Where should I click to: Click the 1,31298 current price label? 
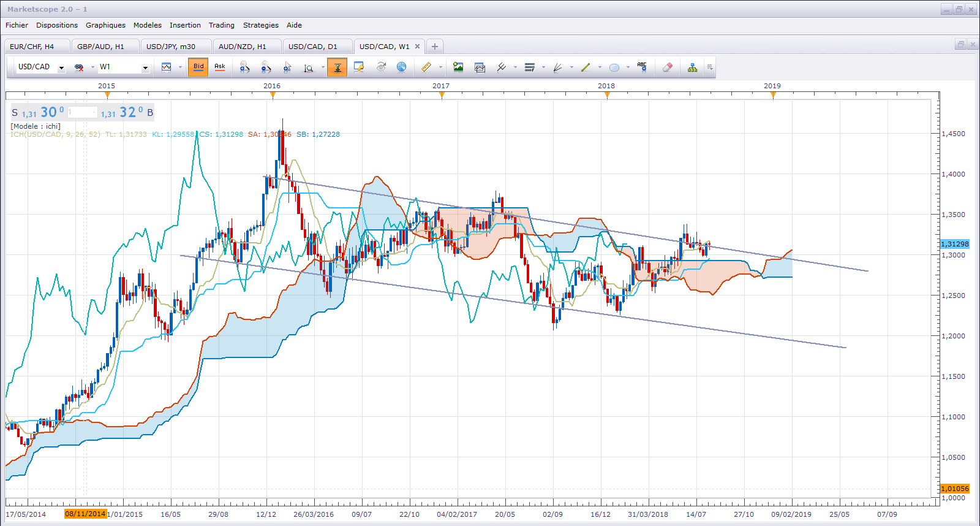(x=954, y=244)
